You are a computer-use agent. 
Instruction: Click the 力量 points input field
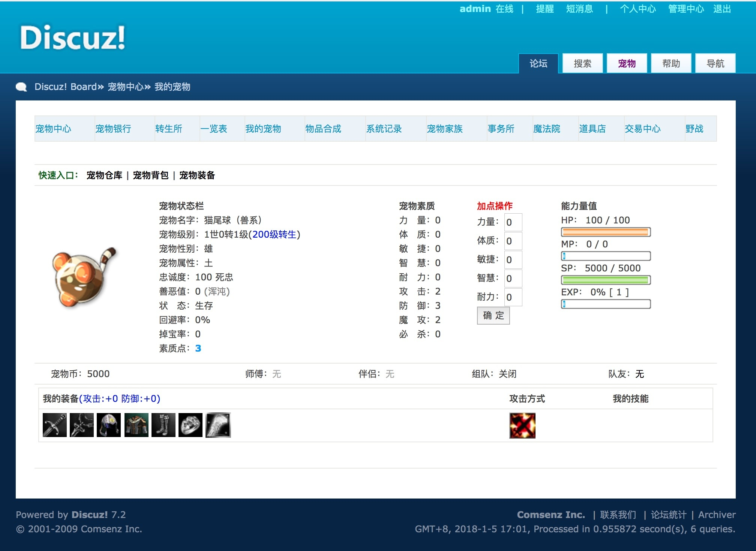(x=513, y=222)
